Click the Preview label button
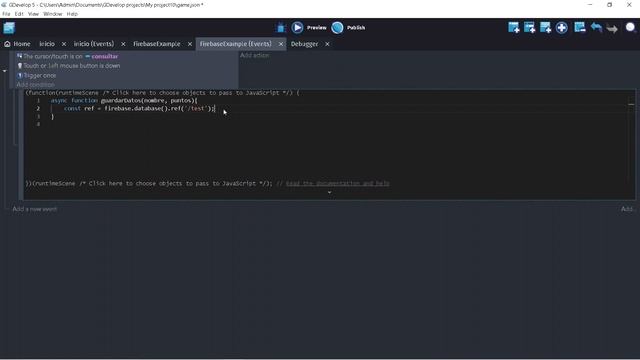 (317, 28)
